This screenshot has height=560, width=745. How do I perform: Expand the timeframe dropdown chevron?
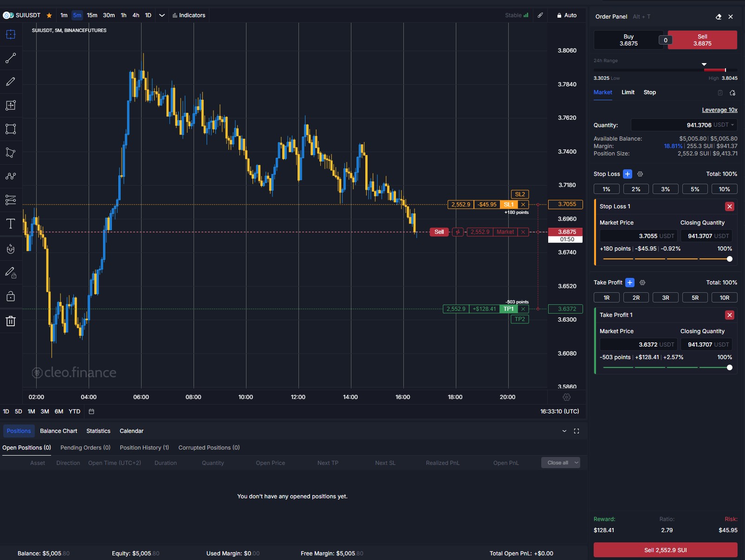(162, 15)
